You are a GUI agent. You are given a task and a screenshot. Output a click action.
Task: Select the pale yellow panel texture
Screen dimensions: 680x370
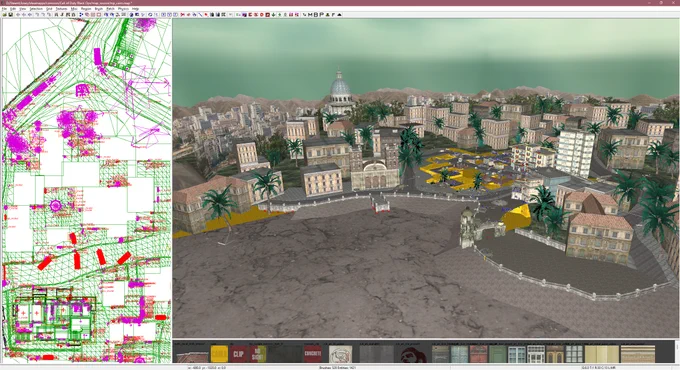point(602,354)
